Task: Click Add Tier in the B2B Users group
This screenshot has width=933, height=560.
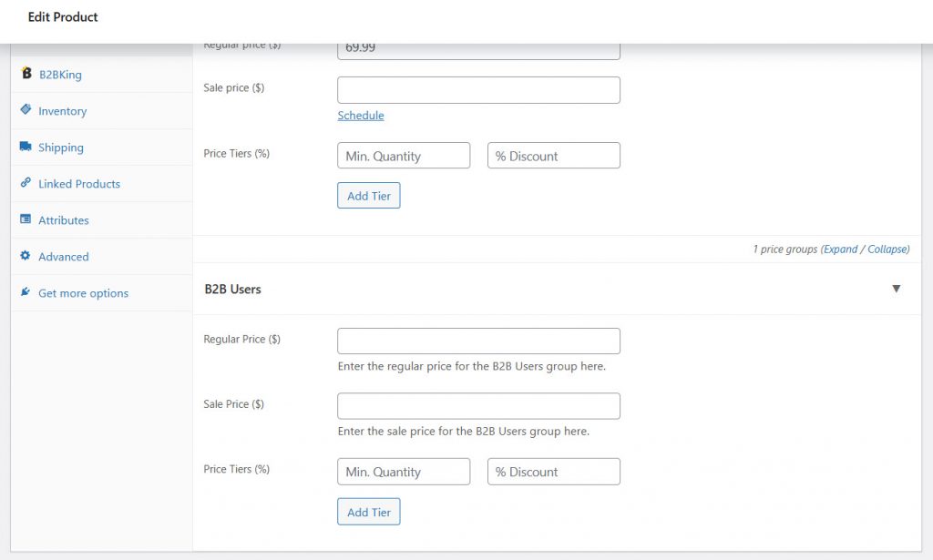Action: (x=368, y=511)
